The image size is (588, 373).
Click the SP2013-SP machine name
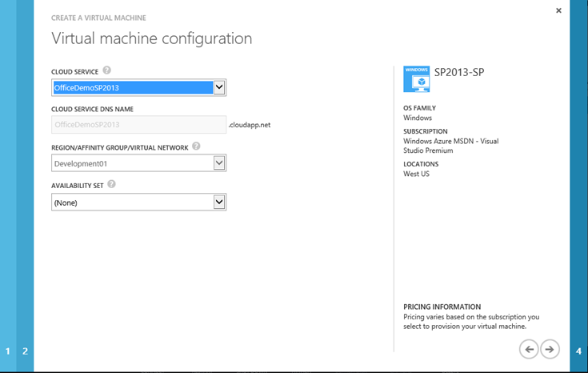click(459, 72)
